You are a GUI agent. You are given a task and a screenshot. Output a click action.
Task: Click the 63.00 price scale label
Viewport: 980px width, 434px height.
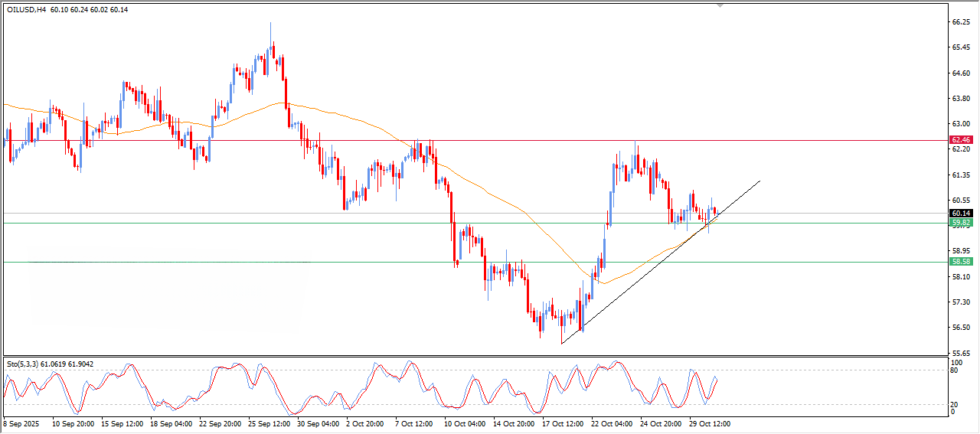click(x=961, y=124)
